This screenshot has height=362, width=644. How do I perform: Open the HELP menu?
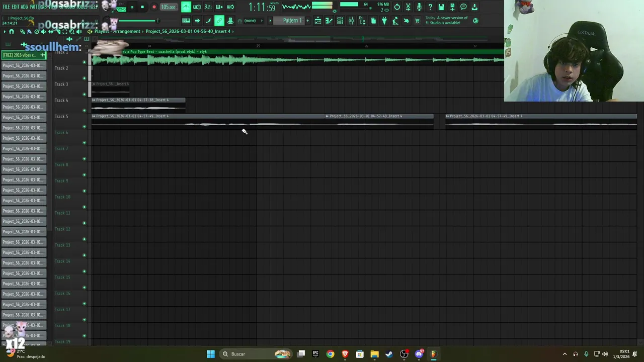pos(94,7)
